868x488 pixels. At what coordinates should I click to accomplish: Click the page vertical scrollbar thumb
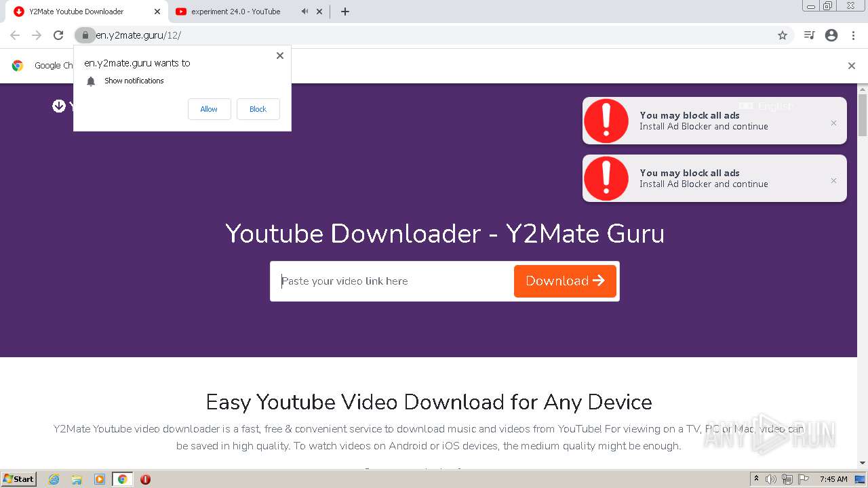(862, 115)
